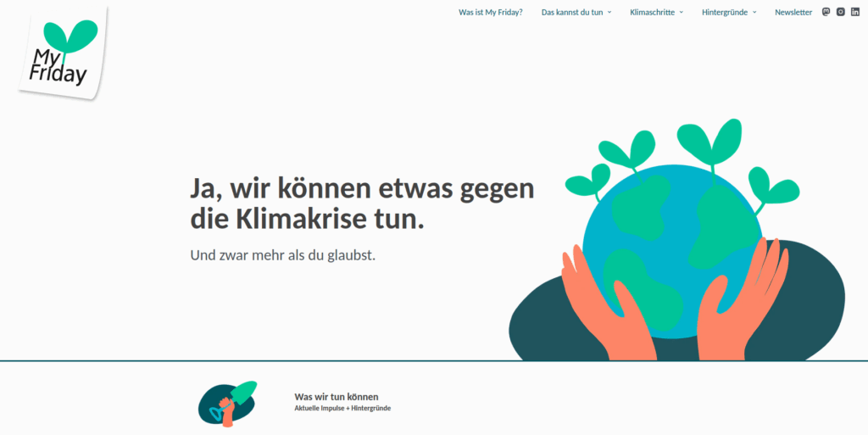Go to the Newsletter page

pos(793,12)
